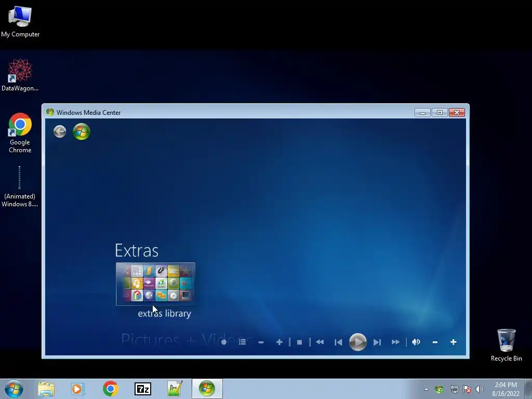Raise volume with the rightmost plus button
The height and width of the screenshot is (399, 532).
(x=453, y=342)
